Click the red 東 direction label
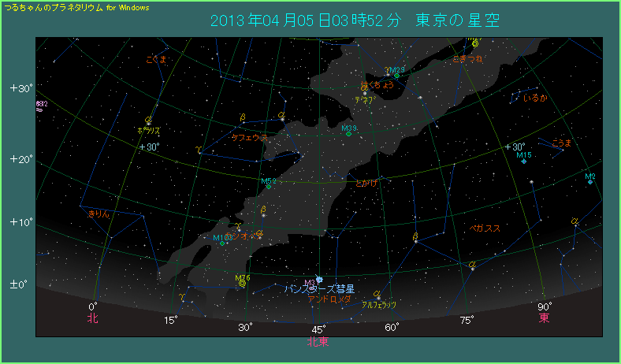 [x=544, y=318]
